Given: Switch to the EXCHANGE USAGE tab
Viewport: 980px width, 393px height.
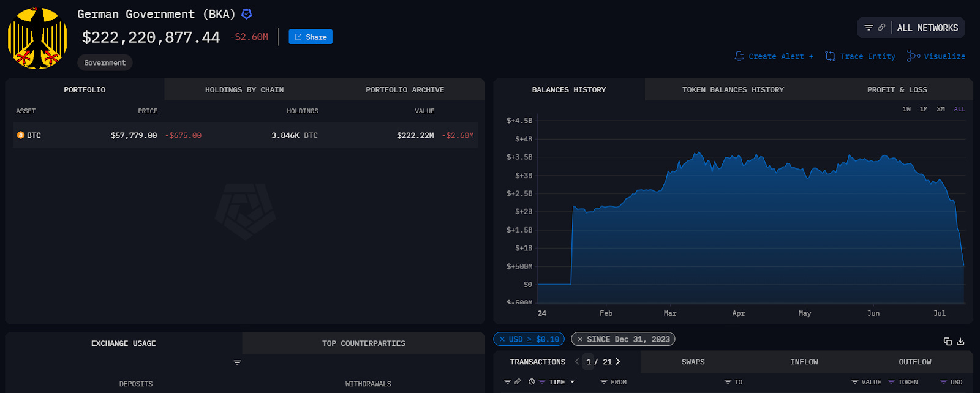Looking at the screenshot, I should (124, 343).
